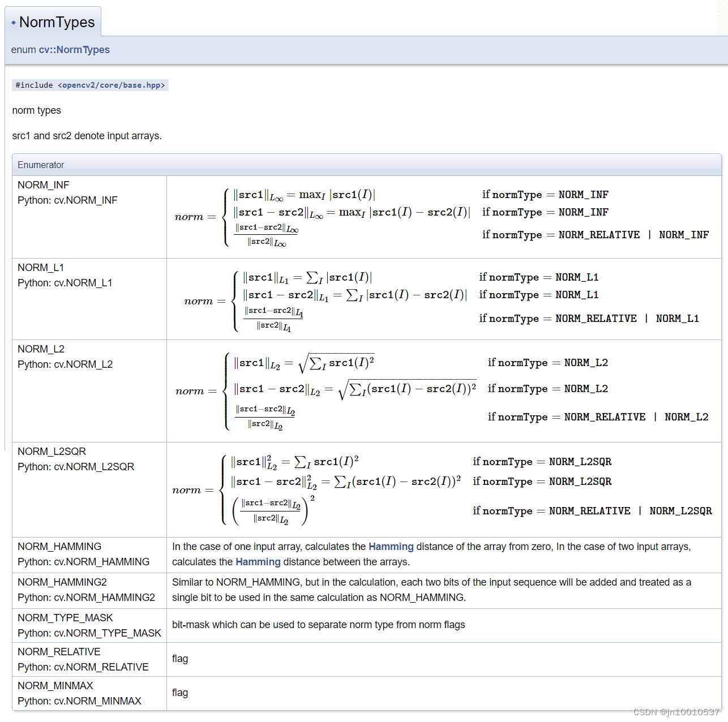Image resolution: width=728 pixels, height=722 pixels.
Task: Click the NORM_L2SQR enumerator name
Action: [x=52, y=452]
